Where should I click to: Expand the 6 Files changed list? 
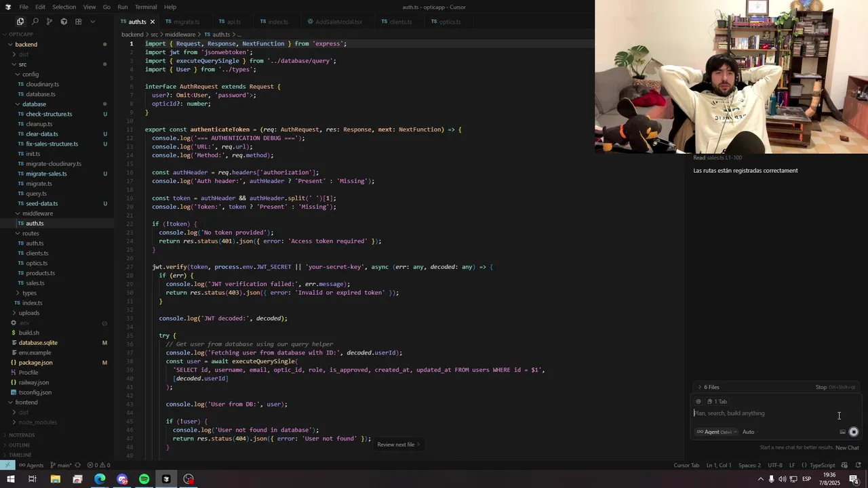(709, 387)
